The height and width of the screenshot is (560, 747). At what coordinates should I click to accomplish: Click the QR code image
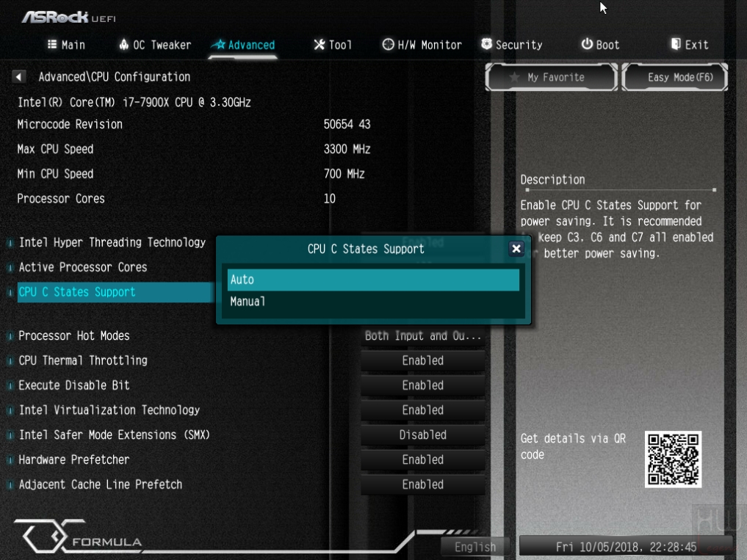673,459
